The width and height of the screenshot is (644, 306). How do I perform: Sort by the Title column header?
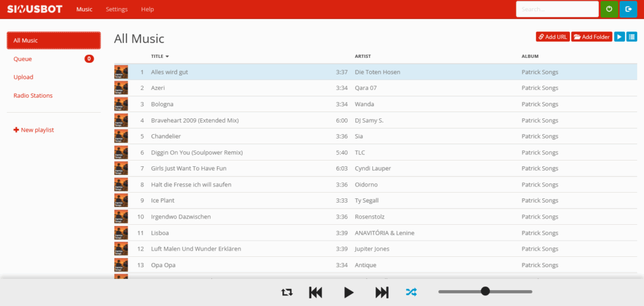(160, 56)
